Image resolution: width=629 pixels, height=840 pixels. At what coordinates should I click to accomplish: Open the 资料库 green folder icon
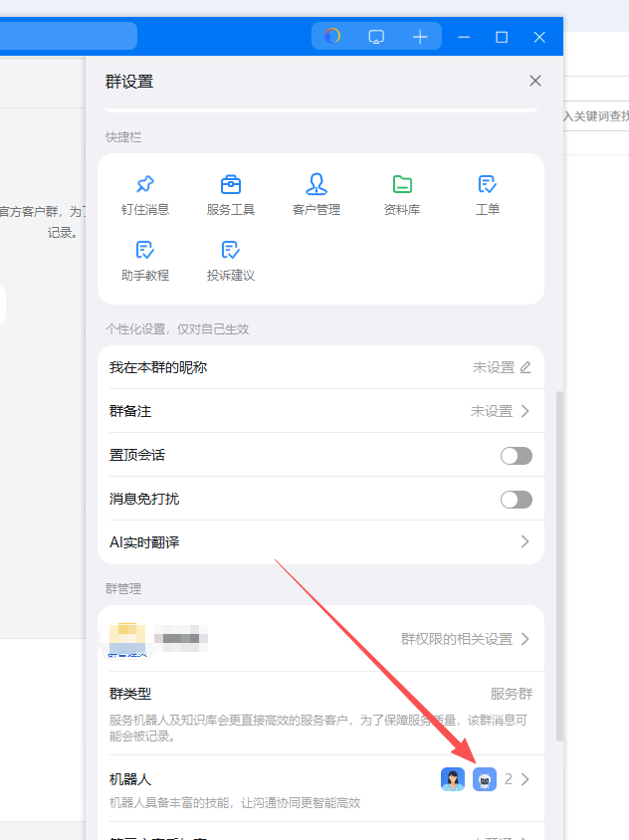tap(402, 185)
